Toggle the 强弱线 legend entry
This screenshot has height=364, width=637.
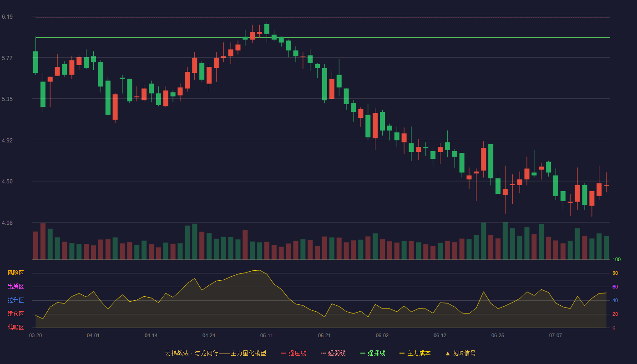tap(333, 353)
